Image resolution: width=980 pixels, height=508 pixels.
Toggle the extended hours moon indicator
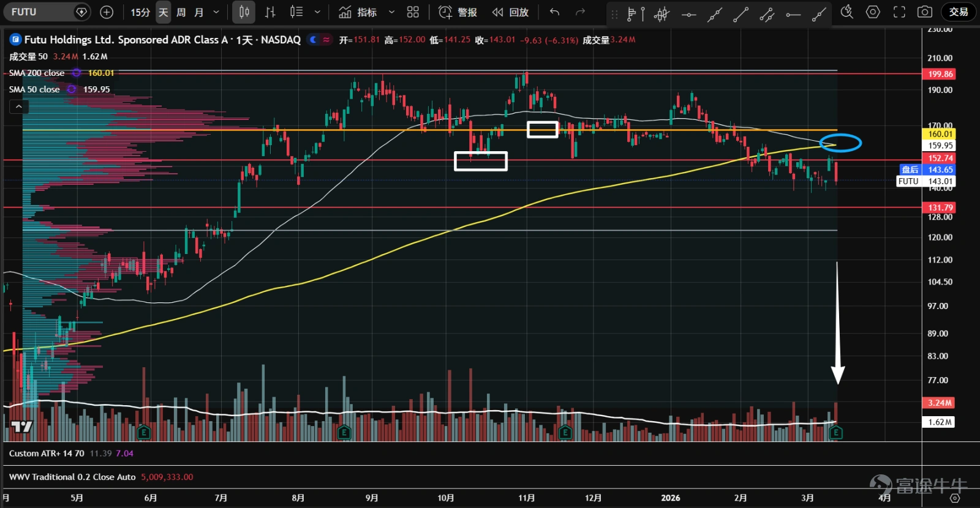pos(313,40)
